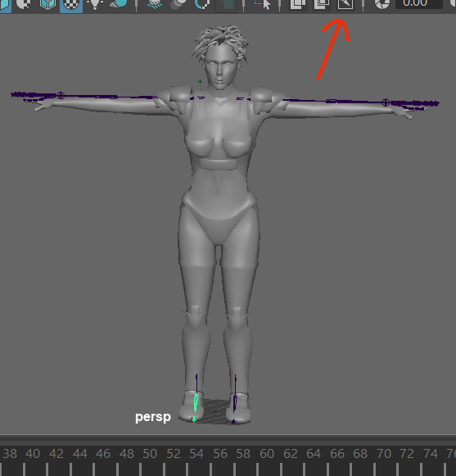Select the green highlighted foot joint

coord(196,402)
